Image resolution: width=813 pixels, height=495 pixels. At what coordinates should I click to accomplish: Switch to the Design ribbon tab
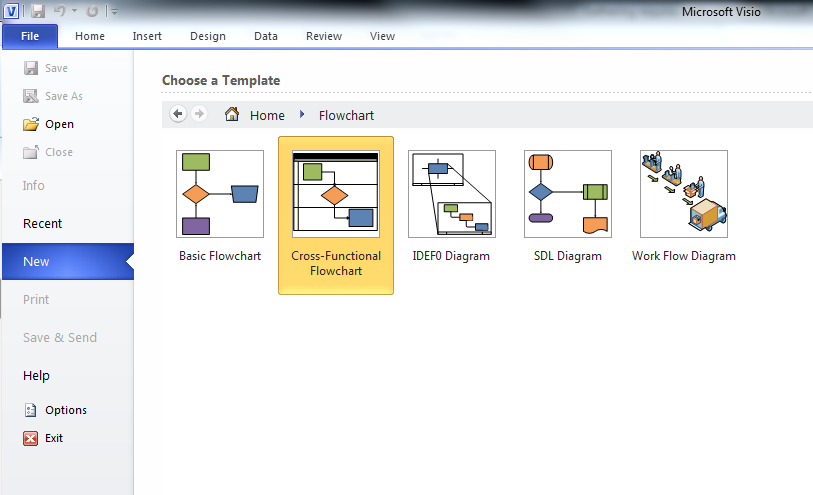click(208, 36)
